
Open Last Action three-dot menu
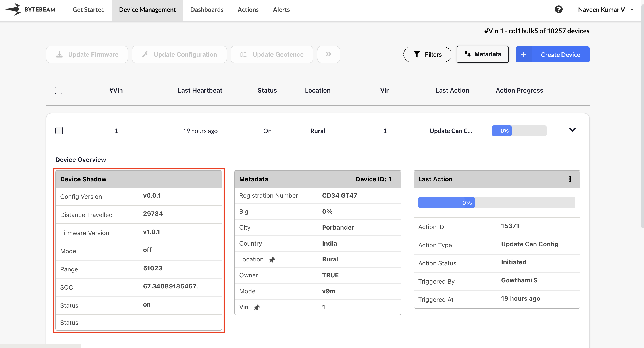[570, 179]
